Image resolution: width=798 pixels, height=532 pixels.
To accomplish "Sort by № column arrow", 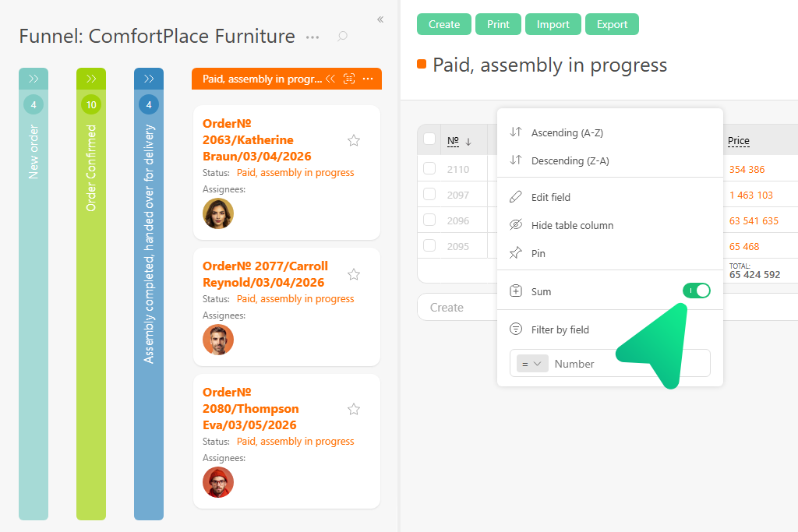I will (x=468, y=142).
